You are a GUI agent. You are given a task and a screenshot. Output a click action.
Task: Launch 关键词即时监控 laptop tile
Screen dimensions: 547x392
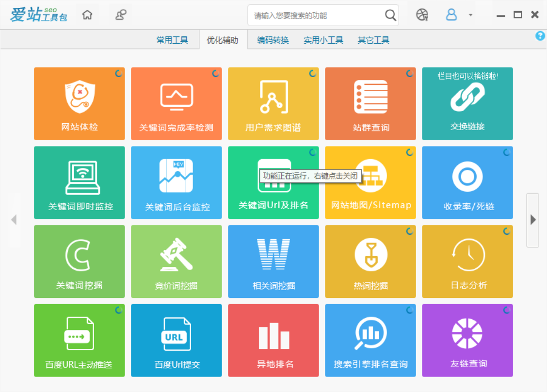point(79,182)
